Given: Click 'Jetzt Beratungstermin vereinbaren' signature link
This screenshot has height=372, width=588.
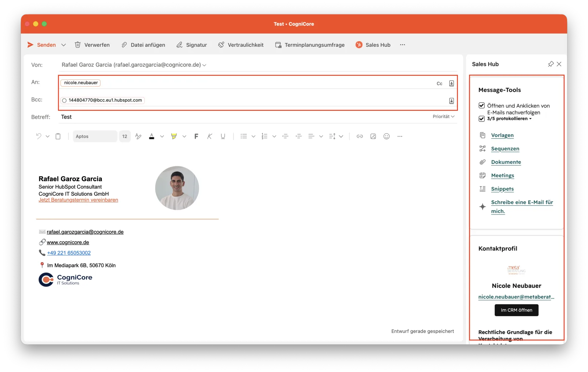Looking at the screenshot, I should click(78, 200).
